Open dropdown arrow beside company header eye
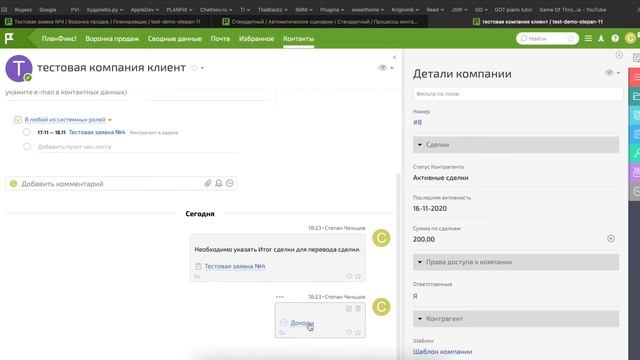Viewport: 640px width, 360px height. click(392, 68)
